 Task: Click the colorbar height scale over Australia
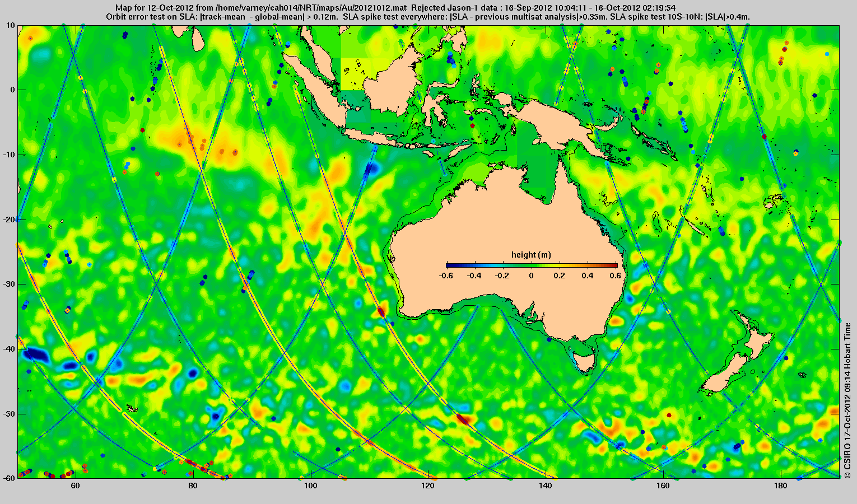point(532,265)
